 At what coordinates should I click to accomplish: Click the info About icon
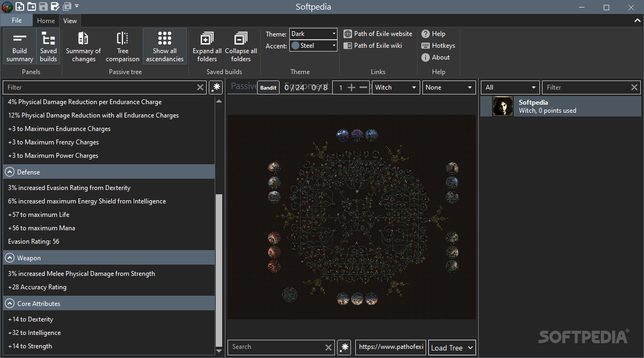point(426,57)
